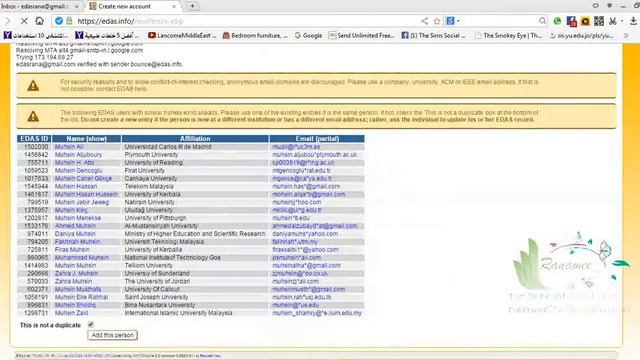This screenshot has width=640, height=360.
Task: Open Bedroom furniture bookmark
Action: [255, 36]
